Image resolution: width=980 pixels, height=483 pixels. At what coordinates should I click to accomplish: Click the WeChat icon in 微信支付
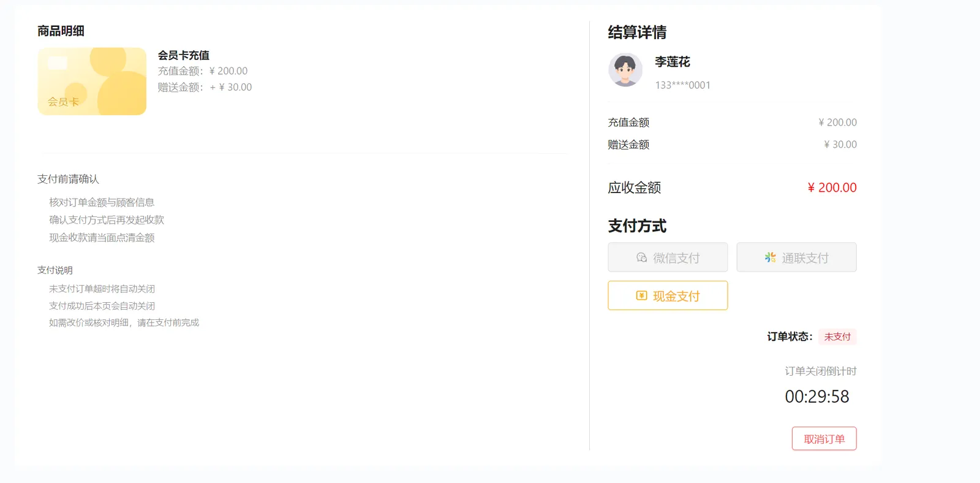(x=641, y=257)
